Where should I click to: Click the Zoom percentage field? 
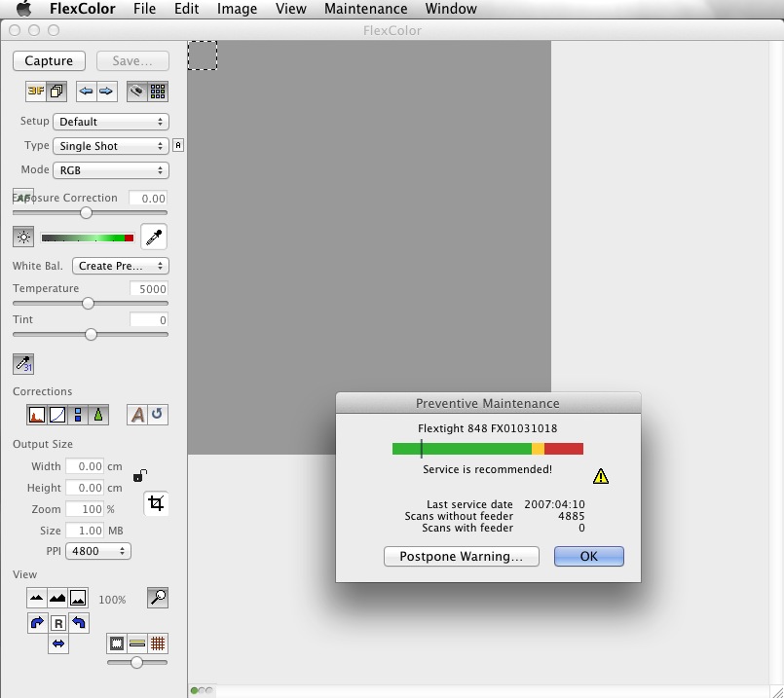click(85, 509)
